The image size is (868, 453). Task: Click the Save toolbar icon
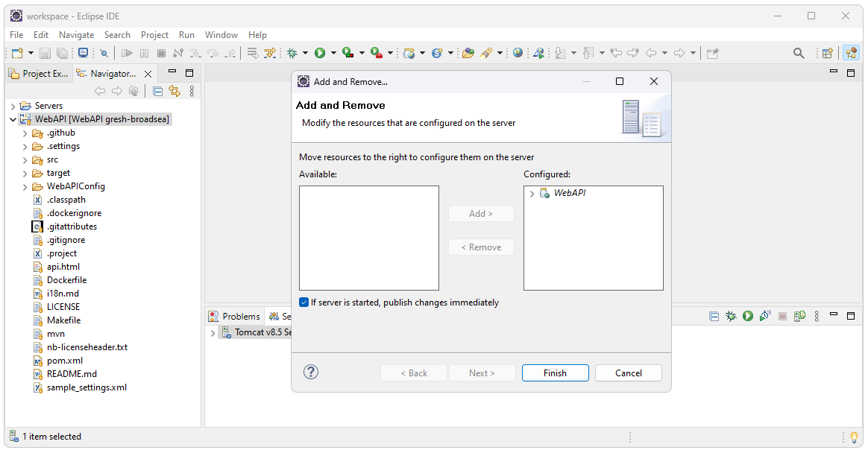pos(45,53)
